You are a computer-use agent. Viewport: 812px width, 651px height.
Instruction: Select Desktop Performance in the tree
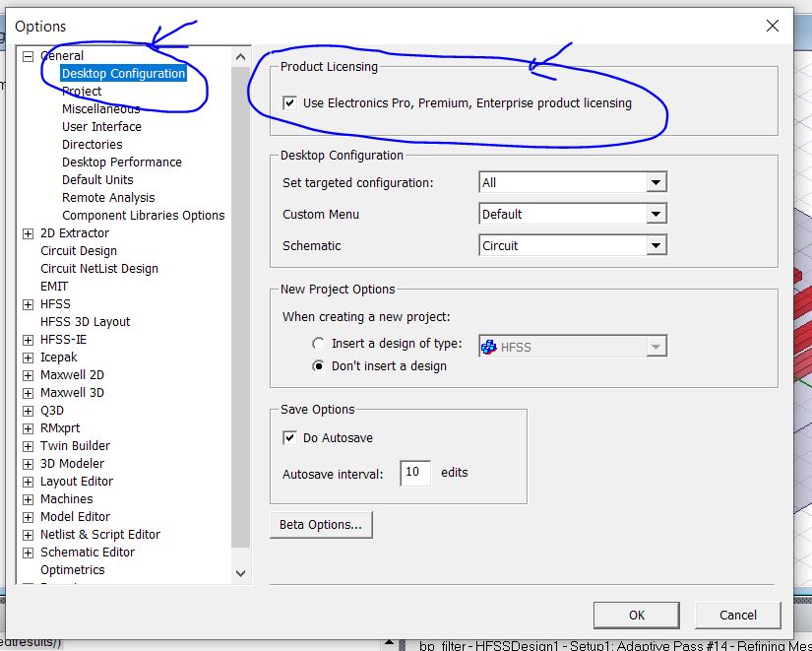coord(122,162)
